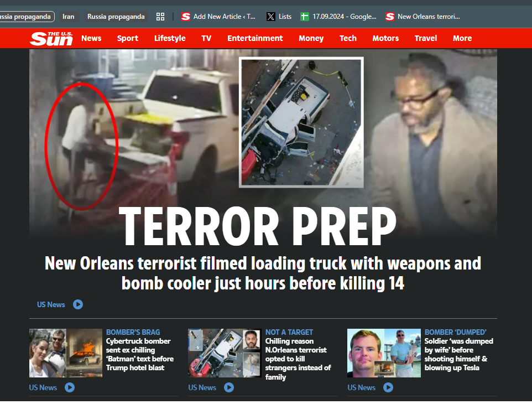532x404 pixels.
Task: Click the Cybertruck bomber story thumbnail
Action: [x=66, y=353]
